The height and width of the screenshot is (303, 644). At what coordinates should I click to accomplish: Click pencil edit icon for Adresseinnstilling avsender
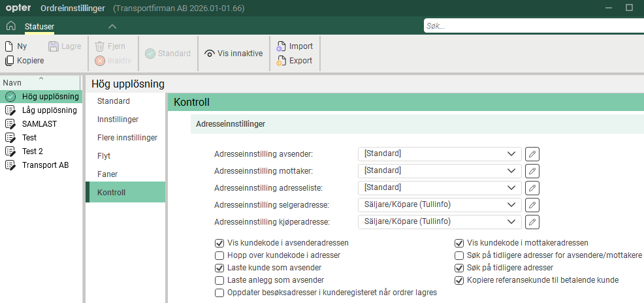(x=532, y=154)
